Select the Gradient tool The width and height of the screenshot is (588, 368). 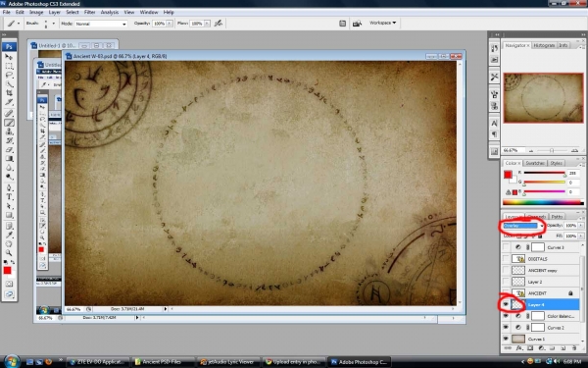coord(9,158)
